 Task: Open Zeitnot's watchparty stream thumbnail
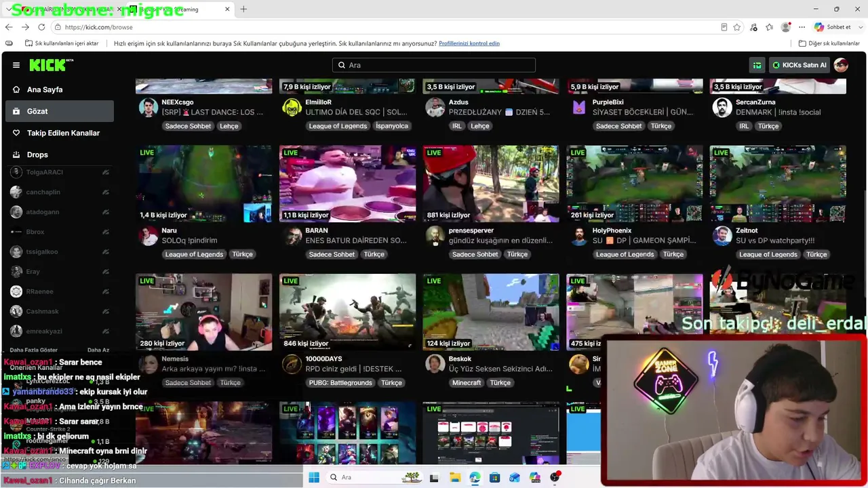pyautogui.click(x=778, y=184)
